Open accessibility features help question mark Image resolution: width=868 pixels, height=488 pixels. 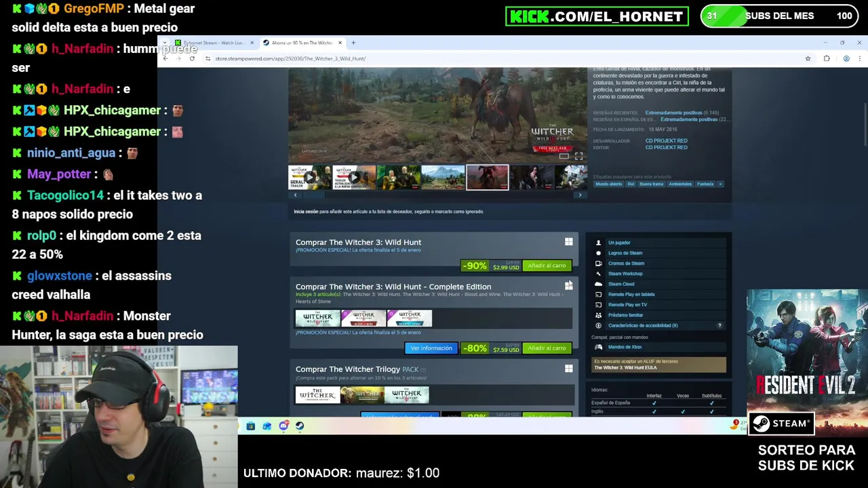click(x=719, y=325)
